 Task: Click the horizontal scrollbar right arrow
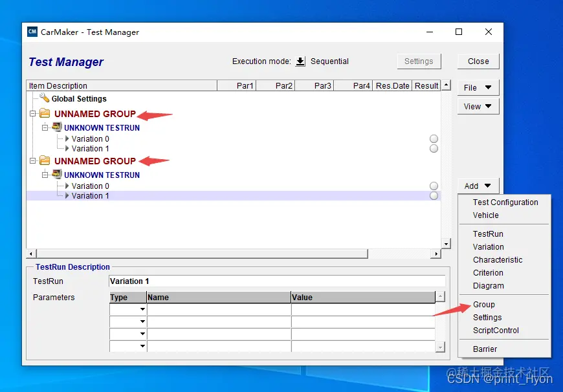[x=436, y=254]
